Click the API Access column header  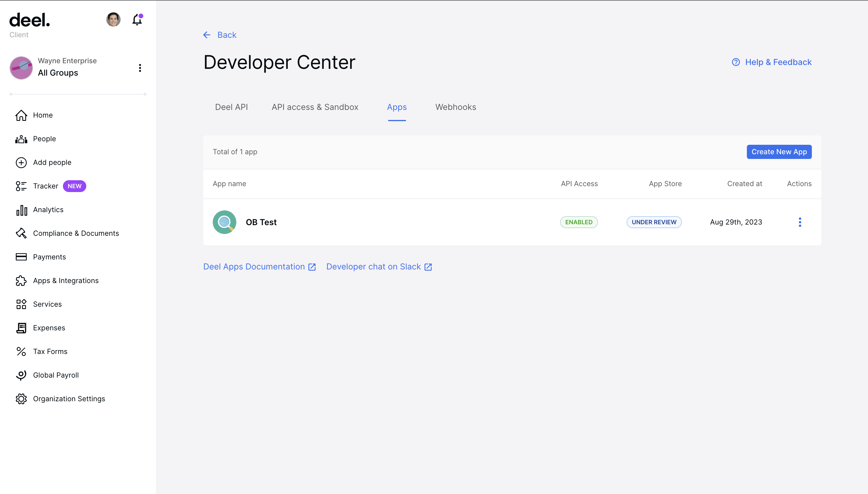[579, 184]
